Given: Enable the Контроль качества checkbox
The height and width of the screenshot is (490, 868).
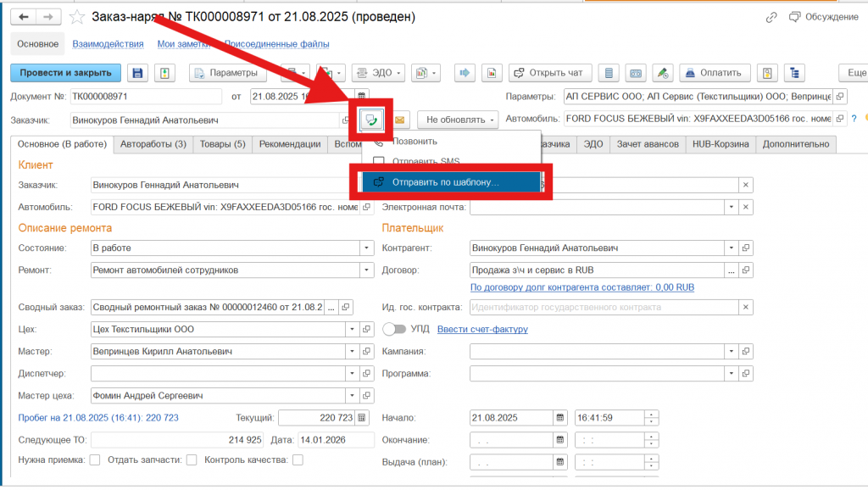Looking at the screenshot, I should point(298,460).
